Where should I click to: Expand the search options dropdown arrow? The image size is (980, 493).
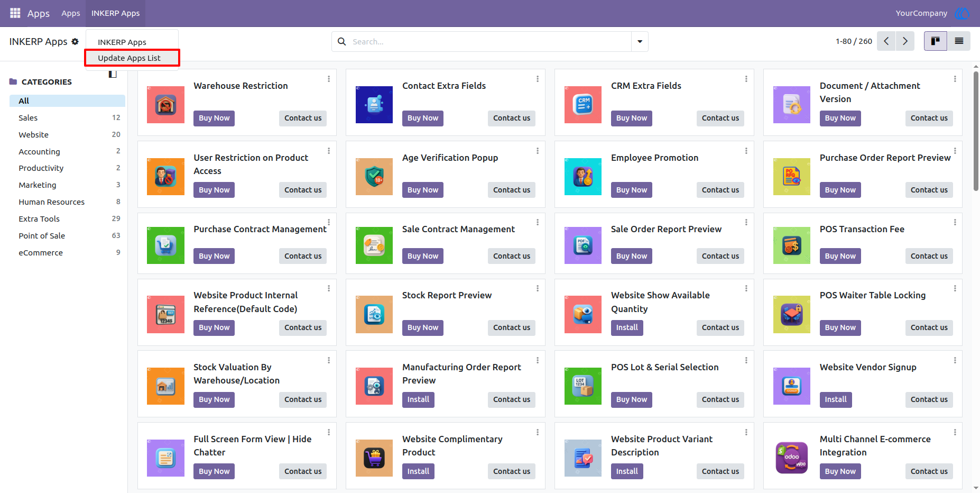pos(640,41)
